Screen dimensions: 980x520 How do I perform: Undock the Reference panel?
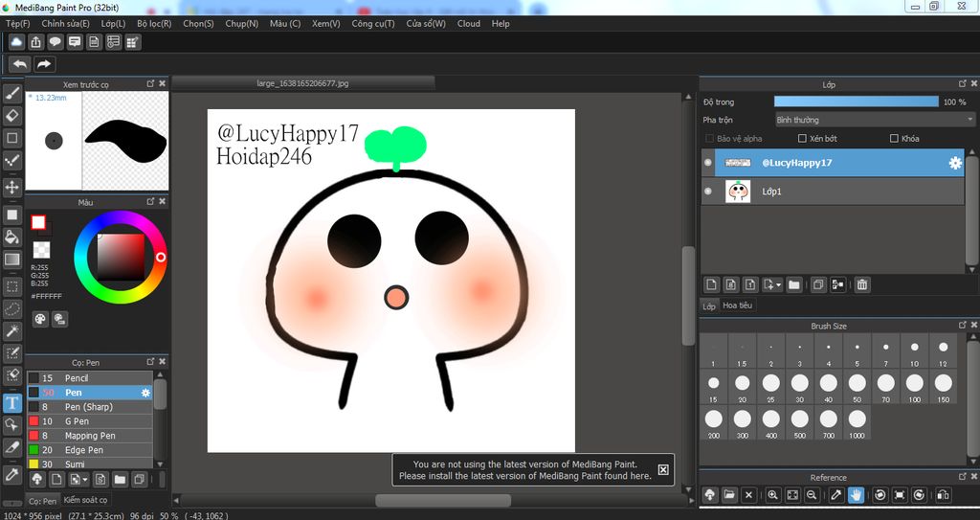963,477
